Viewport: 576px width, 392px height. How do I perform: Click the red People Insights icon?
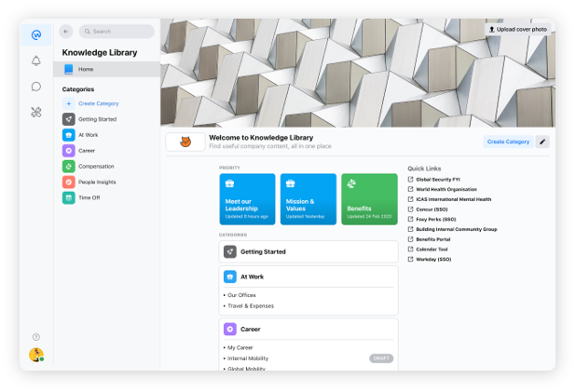[69, 182]
